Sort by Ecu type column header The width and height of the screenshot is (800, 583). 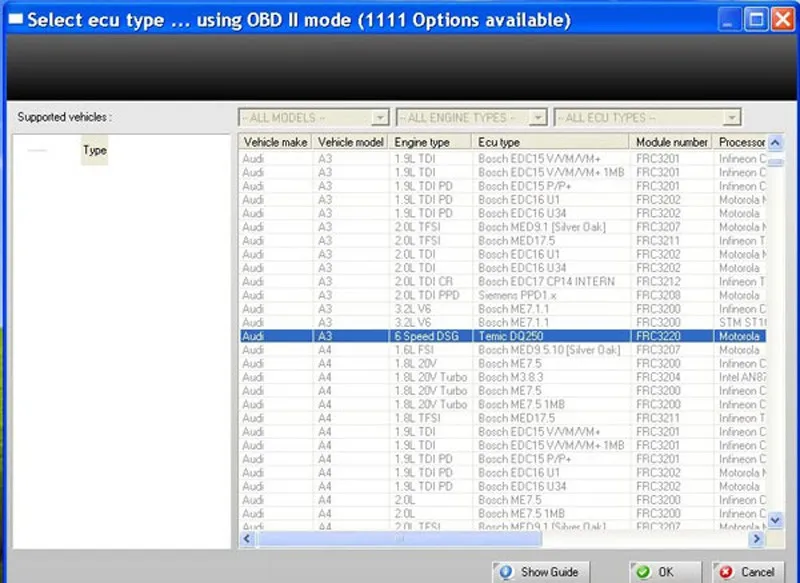coord(551,142)
